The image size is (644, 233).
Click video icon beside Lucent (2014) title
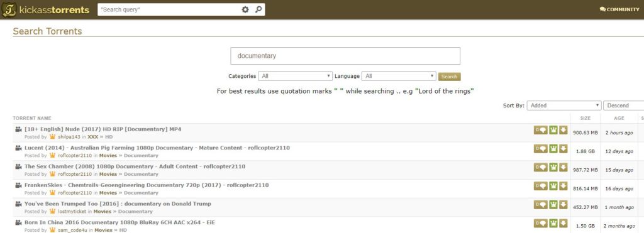[18, 148]
